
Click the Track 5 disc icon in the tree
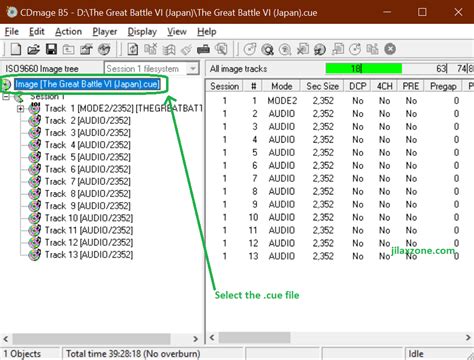pos(34,157)
